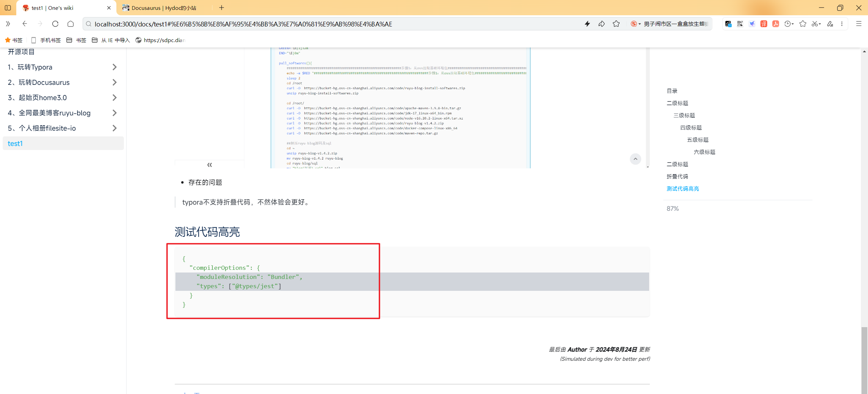Open the '书签' folder in bookmarks bar
The height and width of the screenshot is (394, 868).
(x=76, y=40)
